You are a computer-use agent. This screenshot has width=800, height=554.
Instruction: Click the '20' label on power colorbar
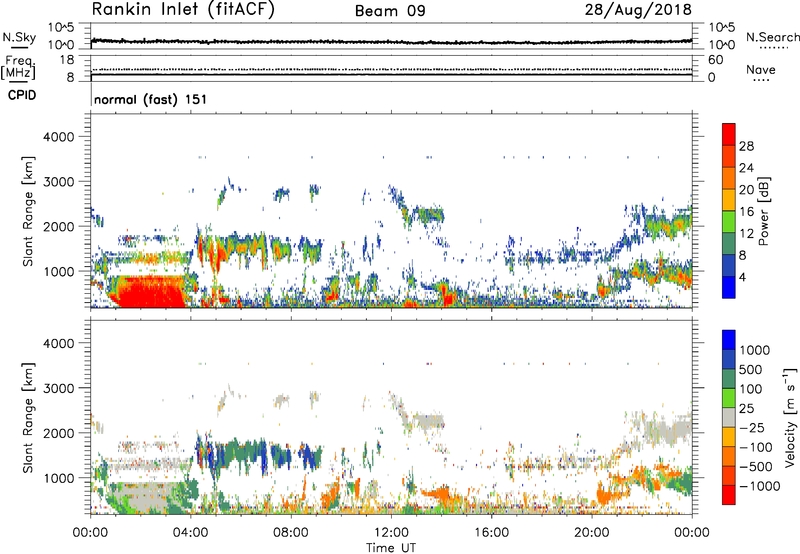click(746, 190)
